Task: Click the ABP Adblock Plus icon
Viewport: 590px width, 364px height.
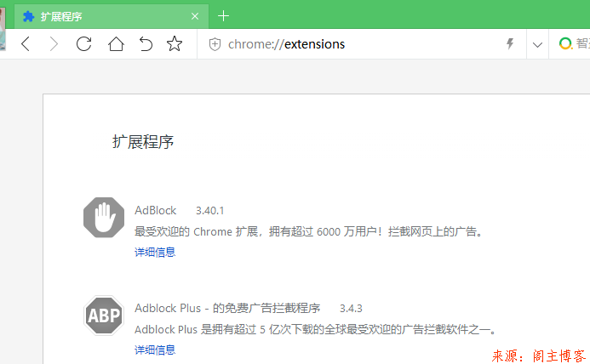Action: (x=104, y=316)
